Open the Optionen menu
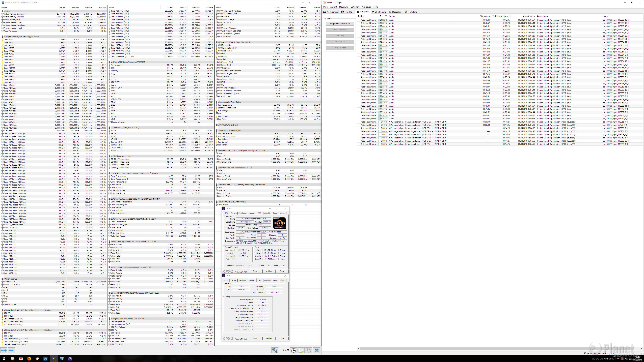 click(355, 7)
